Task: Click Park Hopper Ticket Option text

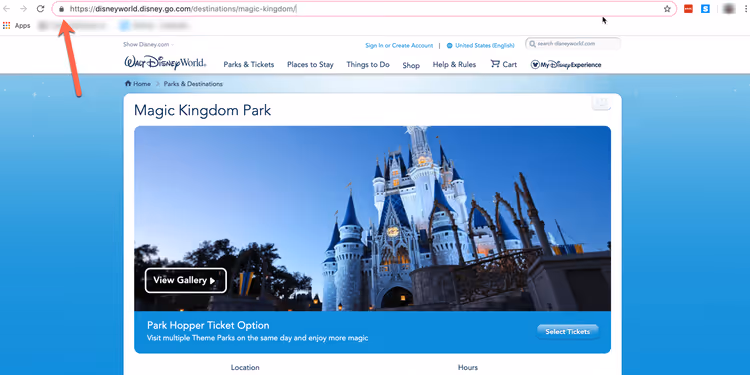Action: (208, 325)
